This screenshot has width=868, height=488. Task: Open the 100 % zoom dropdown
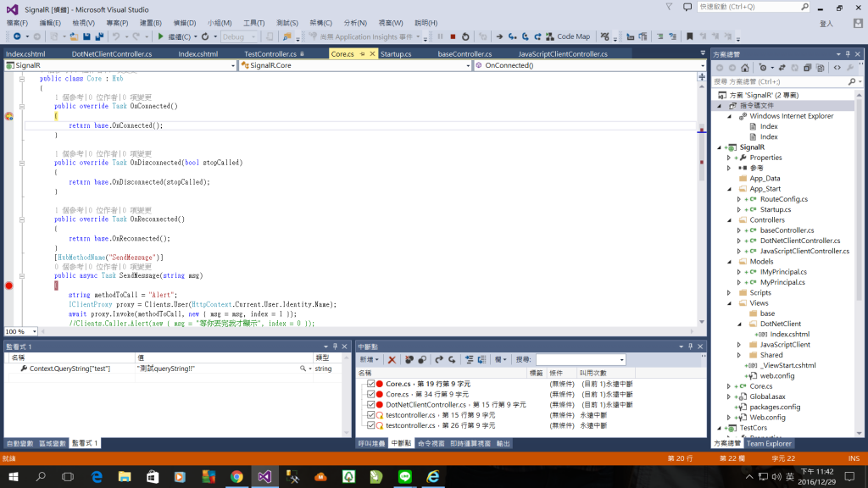coord(34,331)
